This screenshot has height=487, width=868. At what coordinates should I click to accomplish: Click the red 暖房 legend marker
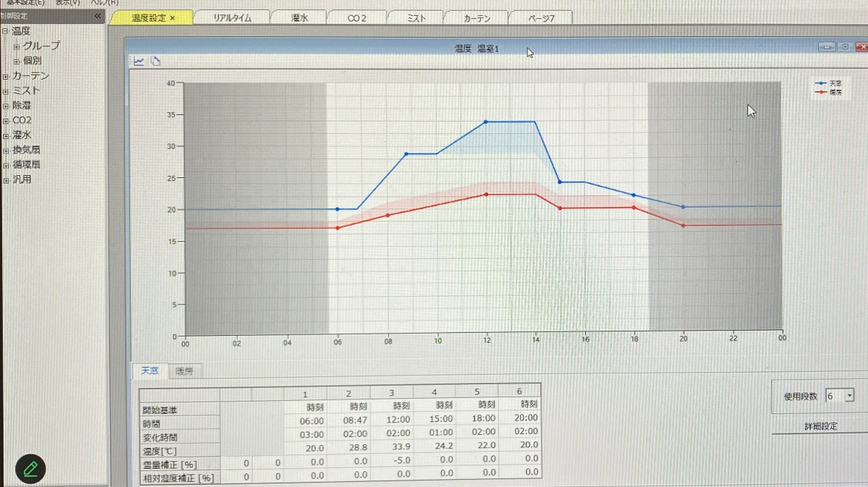(x=822, y=93)
